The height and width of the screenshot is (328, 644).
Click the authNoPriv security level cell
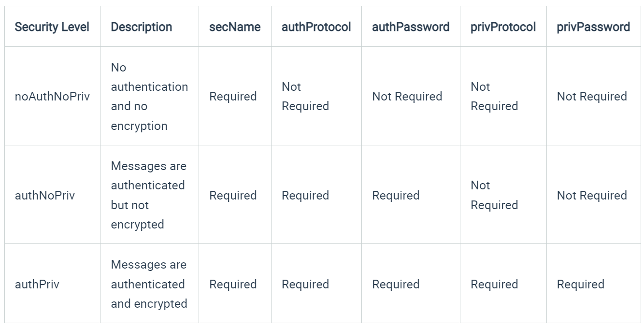(x=45, y=196)
